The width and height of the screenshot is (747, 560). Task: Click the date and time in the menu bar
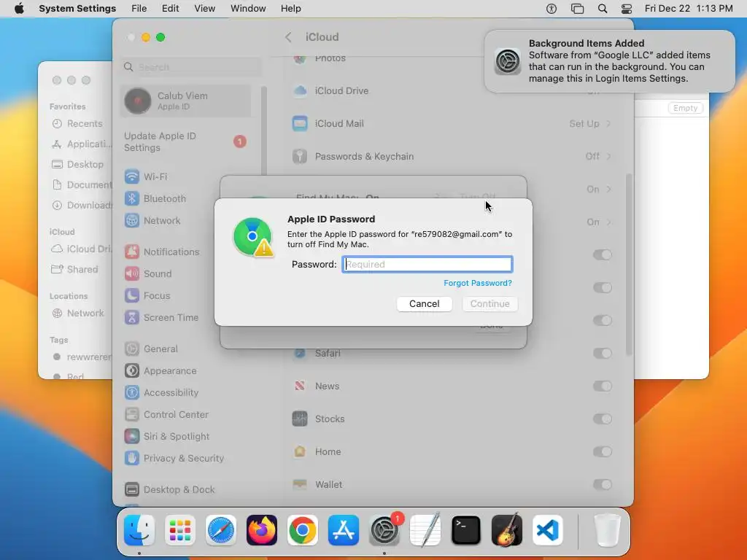689,9
